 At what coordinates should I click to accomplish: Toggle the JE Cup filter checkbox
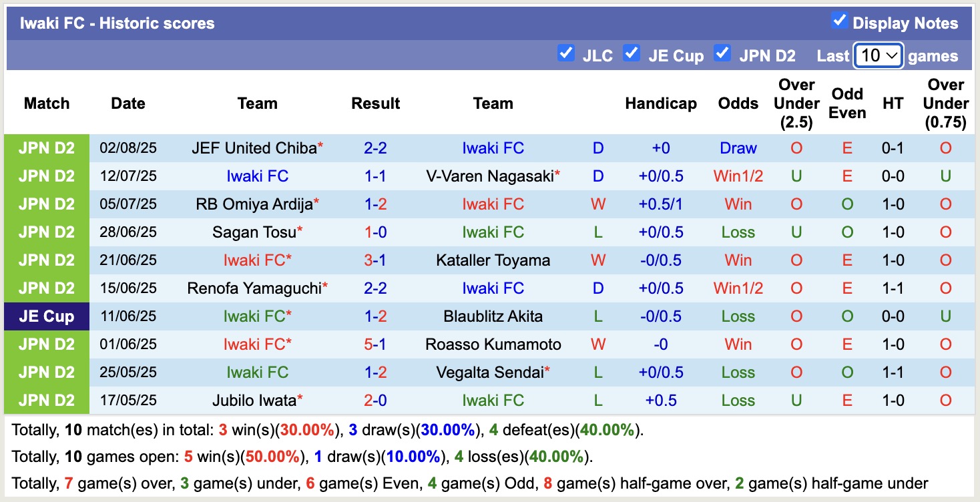632,52
